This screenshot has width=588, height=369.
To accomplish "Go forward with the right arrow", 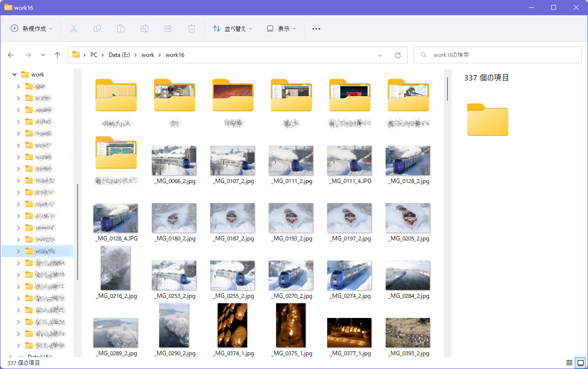I will pos(28,55).
